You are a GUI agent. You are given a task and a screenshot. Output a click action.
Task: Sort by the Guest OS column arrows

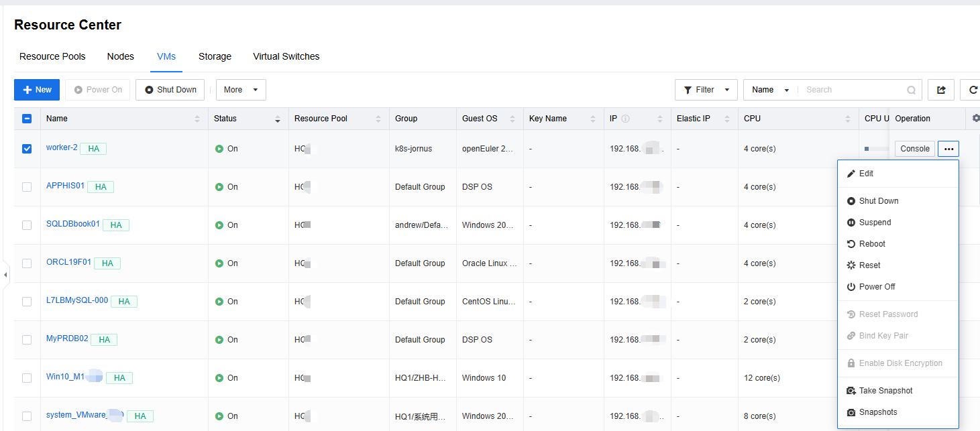click(x=512, y=119)
